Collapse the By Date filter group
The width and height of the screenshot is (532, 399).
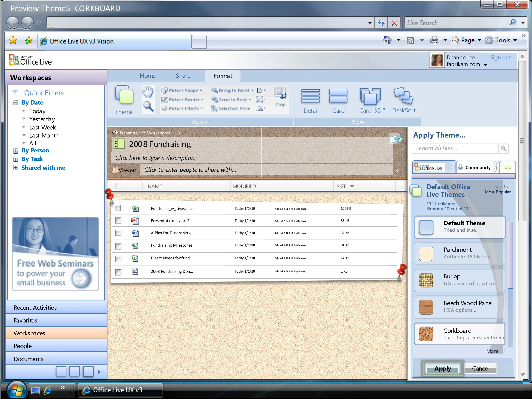tap(16, 103)
